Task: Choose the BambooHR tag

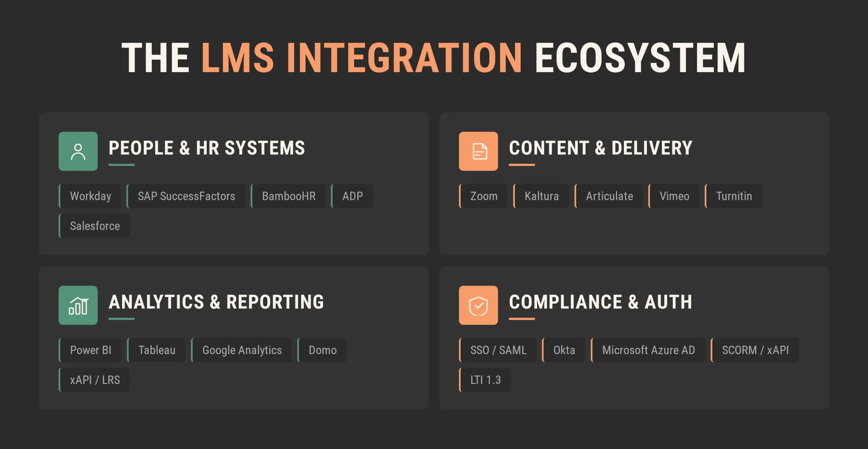Action: [288, 196]
